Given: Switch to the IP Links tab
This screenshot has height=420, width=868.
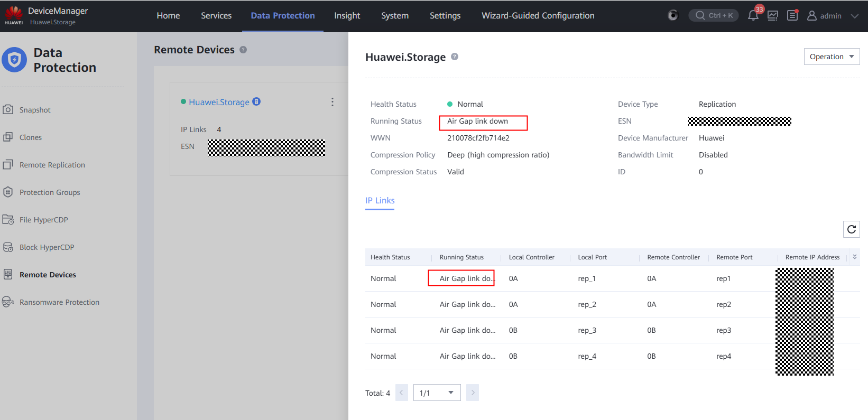Looking at the screenshot, I should point(380,200).
